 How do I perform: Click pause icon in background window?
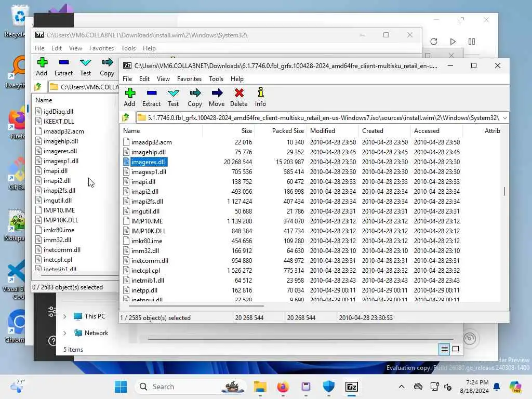(x=472, y=42)
